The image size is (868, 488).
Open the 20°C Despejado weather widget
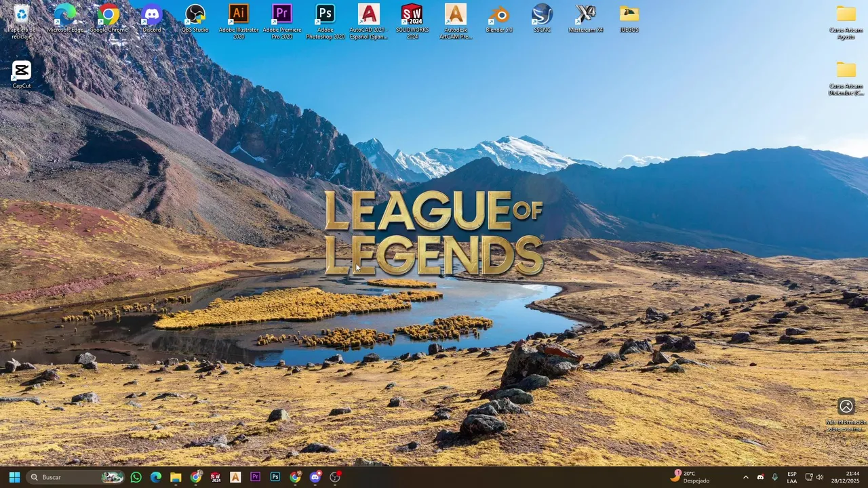tap(690, 477)
